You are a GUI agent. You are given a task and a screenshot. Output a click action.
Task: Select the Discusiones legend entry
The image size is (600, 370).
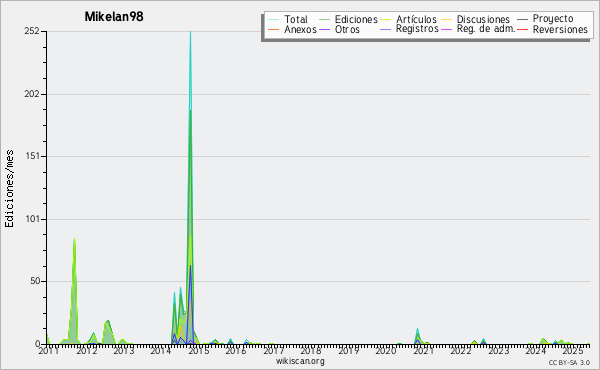(483, 19)
